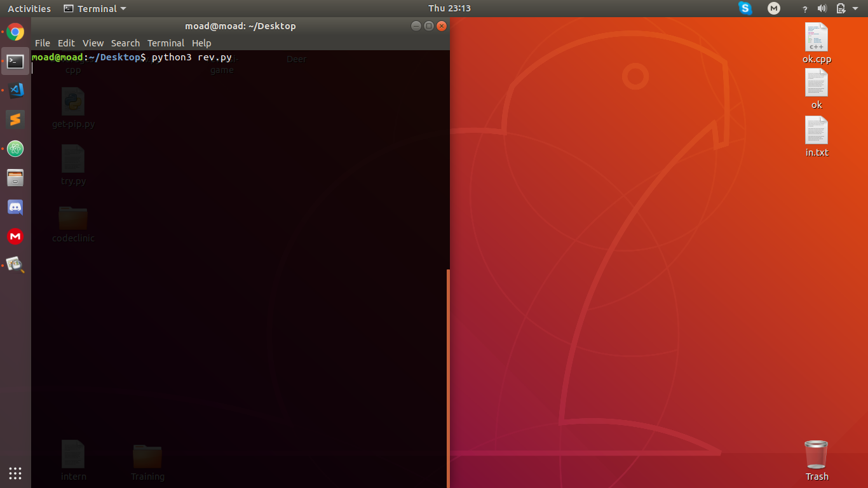Screen dimensions: 868x488
Task: Expand the system menu arrow
Action: coord(855,9)
